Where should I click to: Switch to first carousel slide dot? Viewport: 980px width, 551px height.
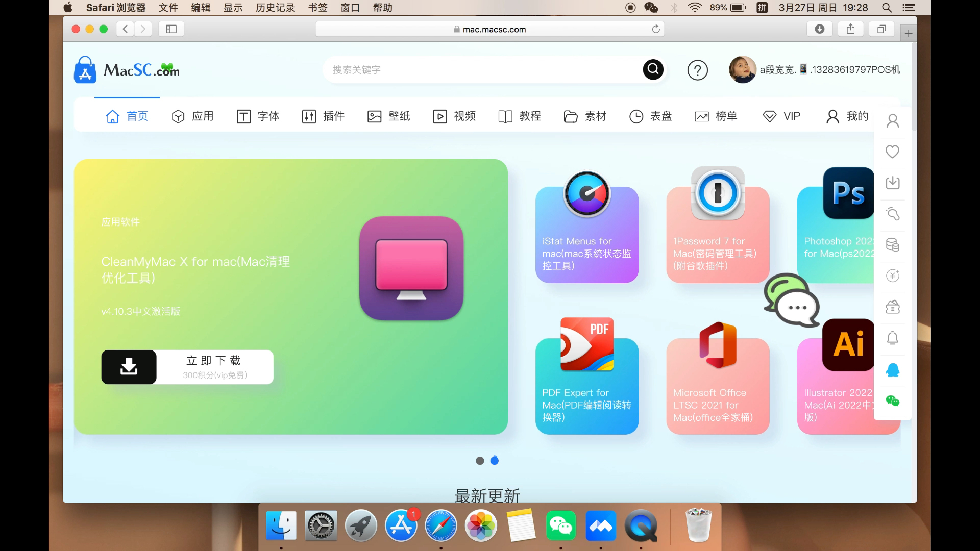coord(480,461)
